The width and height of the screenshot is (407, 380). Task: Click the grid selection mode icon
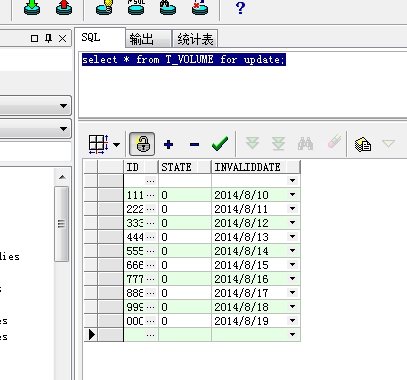[x=98, y=144]
